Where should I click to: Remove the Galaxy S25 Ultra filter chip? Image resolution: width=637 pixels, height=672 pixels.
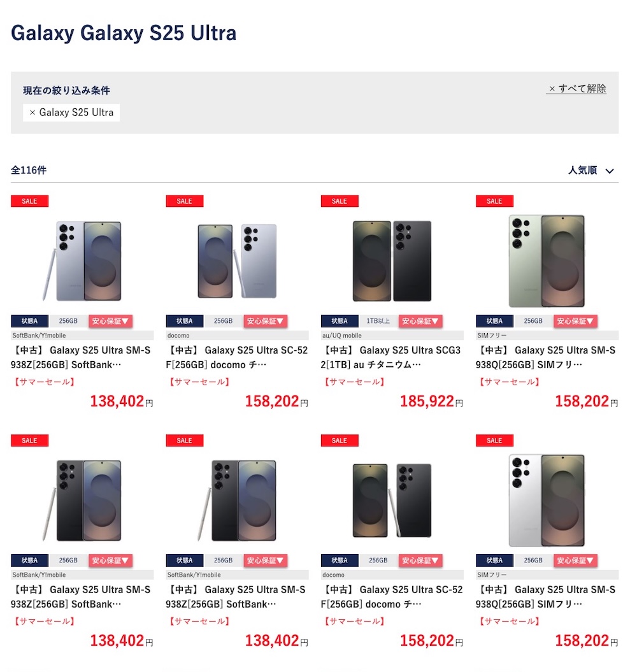[x=71, y=112]
